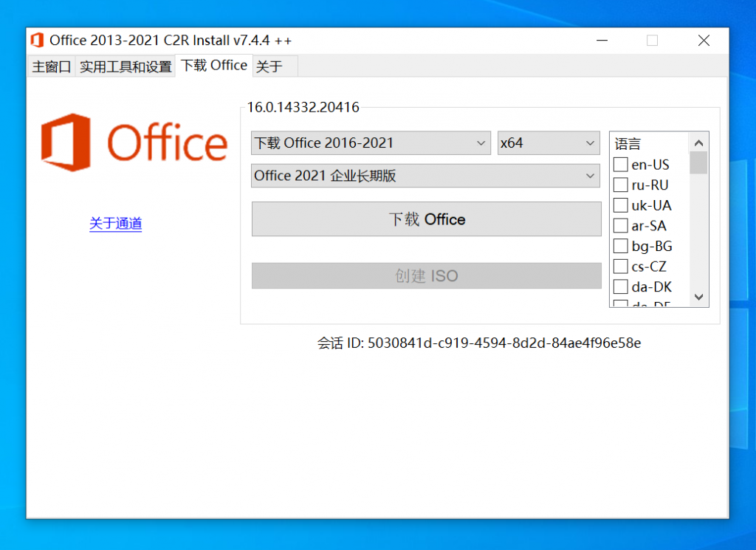The width and height of the screenshot is (756, 550).
Task: Click the Office icon in the title bar
Action: [x=36, y=40]
